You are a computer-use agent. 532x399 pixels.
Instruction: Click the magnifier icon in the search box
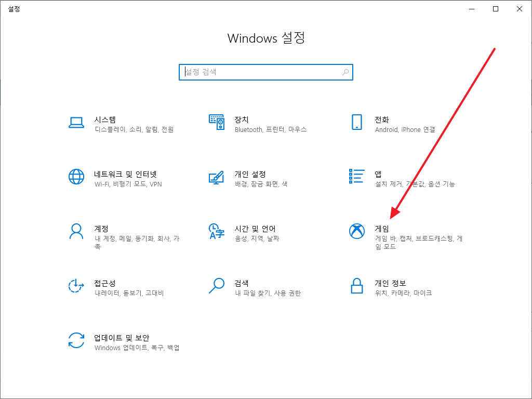tap(345, 72)
